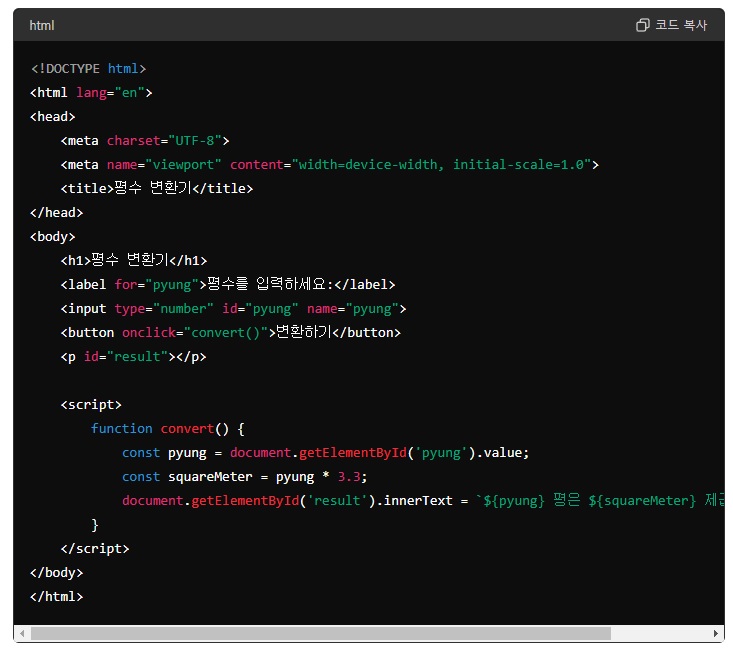Click the function convert() { line
Screen dimensions: 733x655
click(x=167, y=429)
